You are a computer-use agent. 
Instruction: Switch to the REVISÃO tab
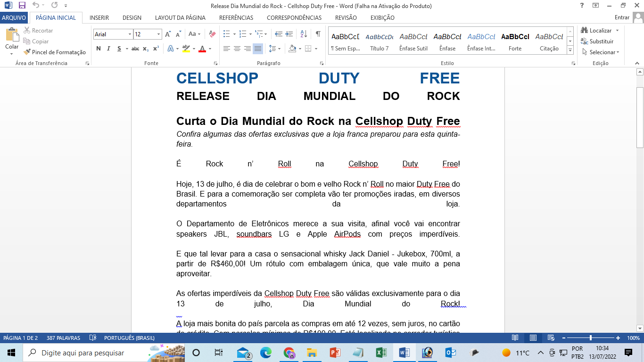pyautogui.click(x=346, y=18)
